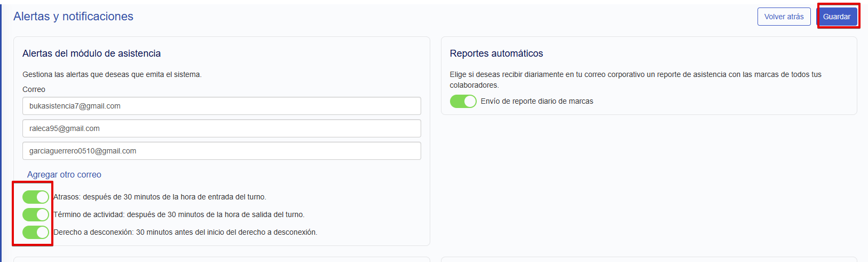Turn off Derecho a desconexión toggle
This screenshot has height=262, width=868.
pos(36,233)
